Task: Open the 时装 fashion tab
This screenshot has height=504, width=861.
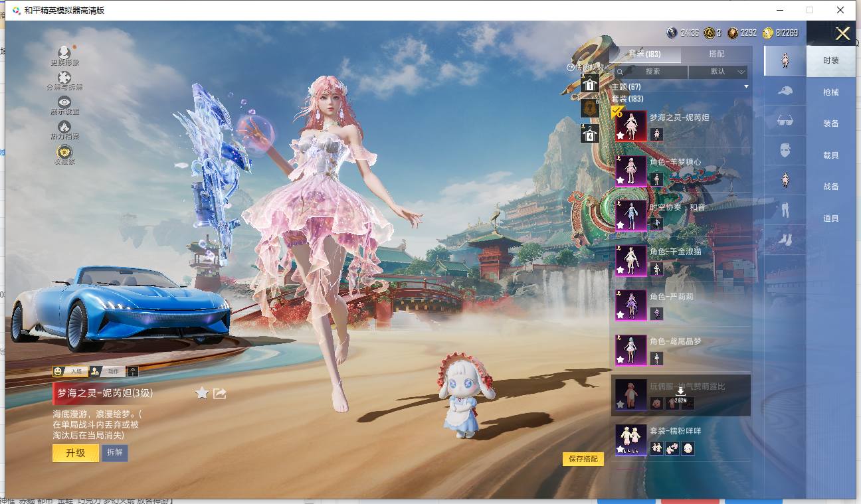Action: 831,60
